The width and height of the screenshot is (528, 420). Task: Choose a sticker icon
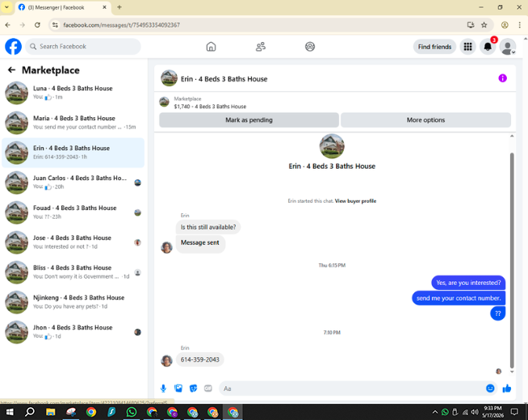coord(193,388)
